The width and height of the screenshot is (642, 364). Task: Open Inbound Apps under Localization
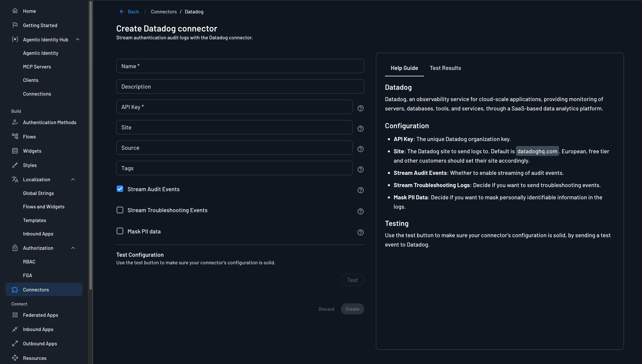tap(38, 233)
